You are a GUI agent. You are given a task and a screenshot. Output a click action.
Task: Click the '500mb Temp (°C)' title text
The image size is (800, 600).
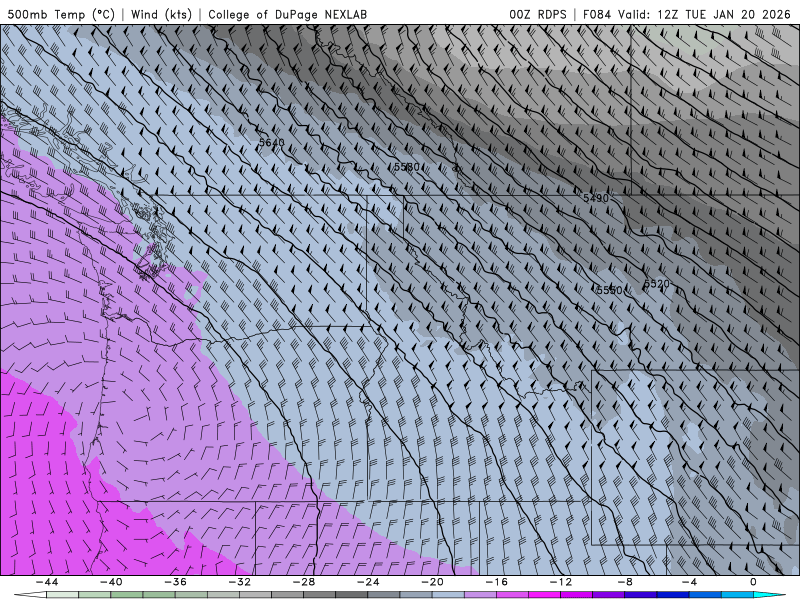tap(61, 14)
